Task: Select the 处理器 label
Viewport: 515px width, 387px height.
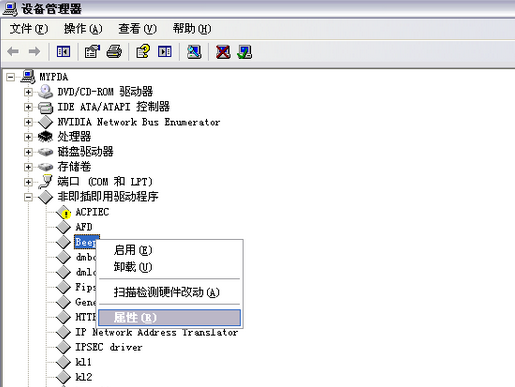Action: (74, 137)
